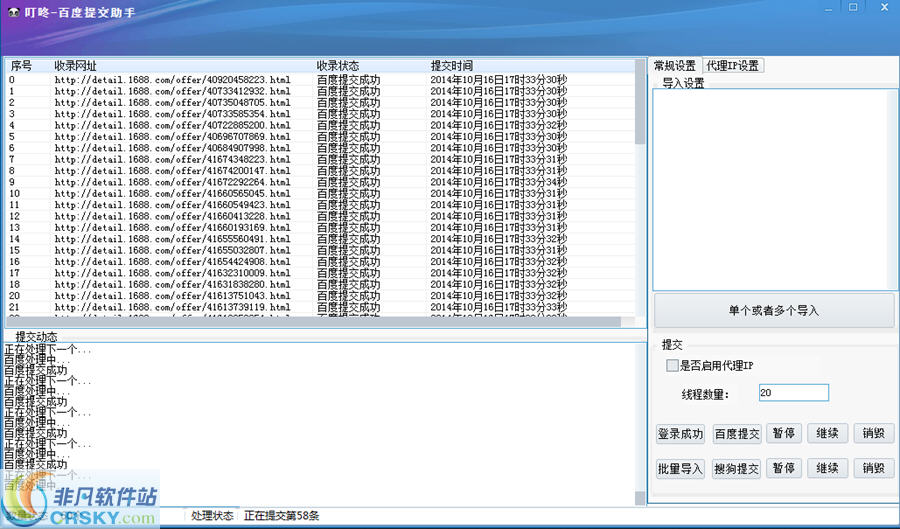Click status text 正在提交第58条
The image size is (900, 529).
coord(281,515)
